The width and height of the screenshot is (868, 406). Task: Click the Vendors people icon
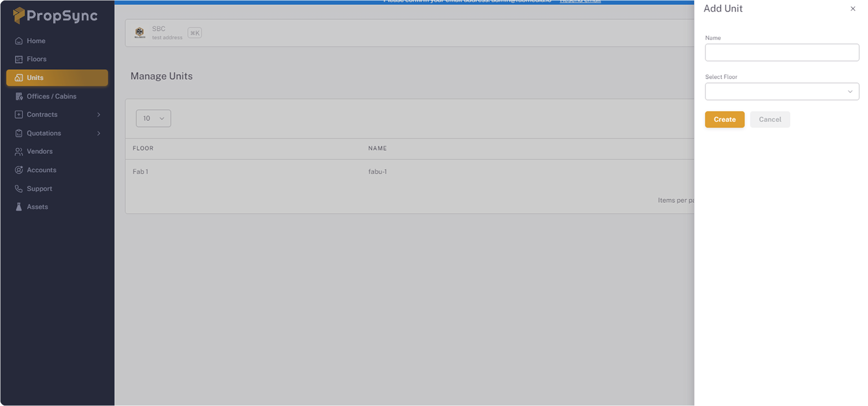(19, 152)
